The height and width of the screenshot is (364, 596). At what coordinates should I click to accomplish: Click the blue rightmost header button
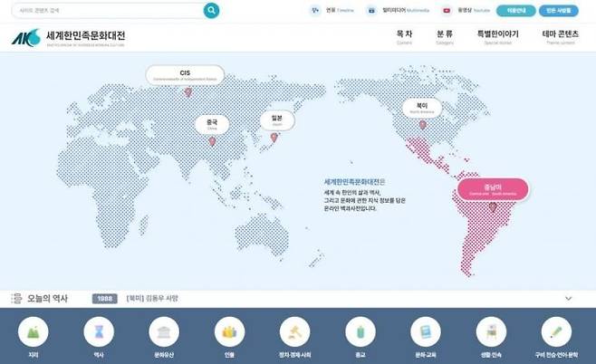coord(558,11)
